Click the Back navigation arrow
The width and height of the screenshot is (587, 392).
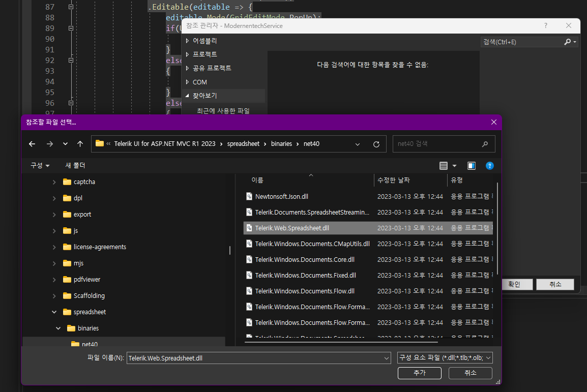click(32, 144)
